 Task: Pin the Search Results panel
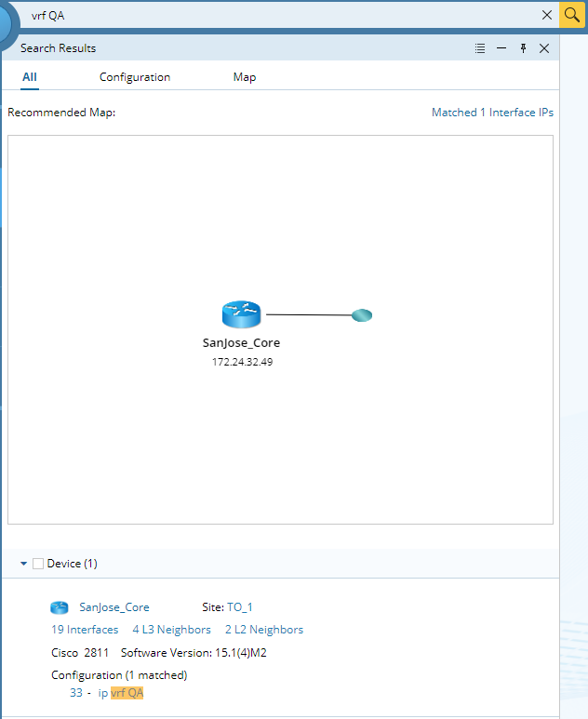[523, 48]
